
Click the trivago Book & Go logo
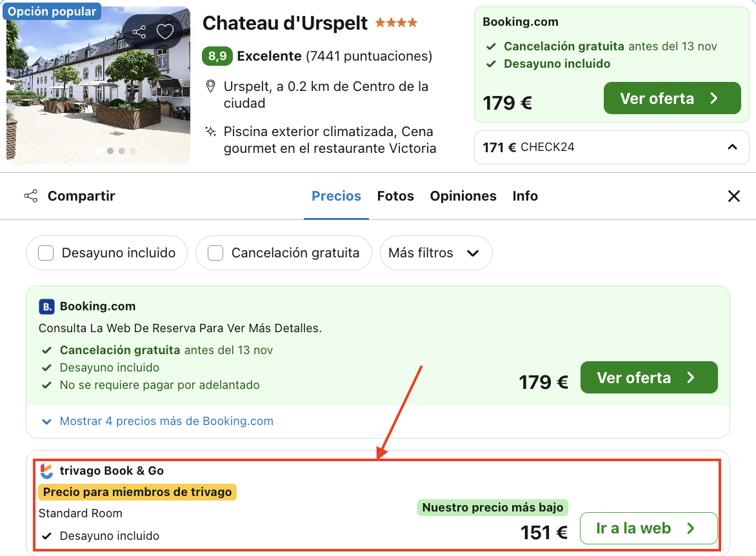click(x=46, y=471)
